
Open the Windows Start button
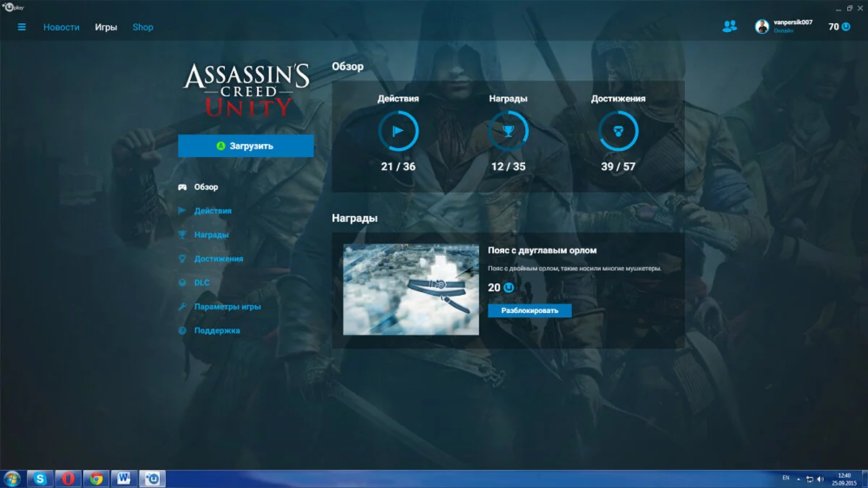tap(12, 479)
